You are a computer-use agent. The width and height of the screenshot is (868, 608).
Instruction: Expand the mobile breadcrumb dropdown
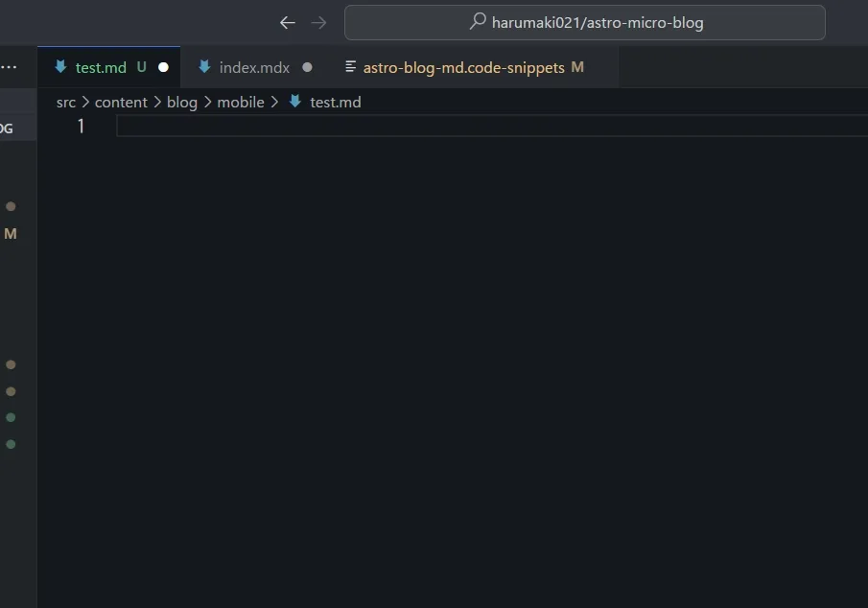pyautogui.click(x=241, y=102)
